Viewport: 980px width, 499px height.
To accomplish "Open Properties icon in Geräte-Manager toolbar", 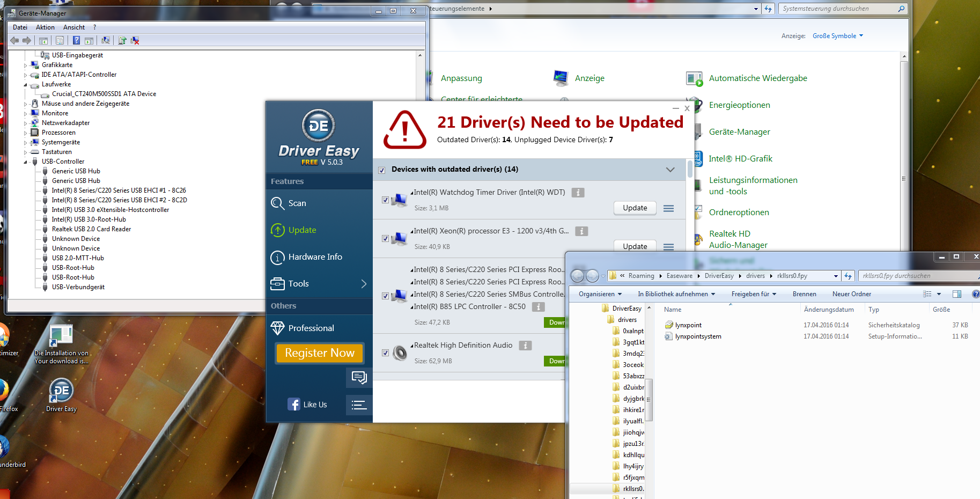I will (x=60, y=40).
